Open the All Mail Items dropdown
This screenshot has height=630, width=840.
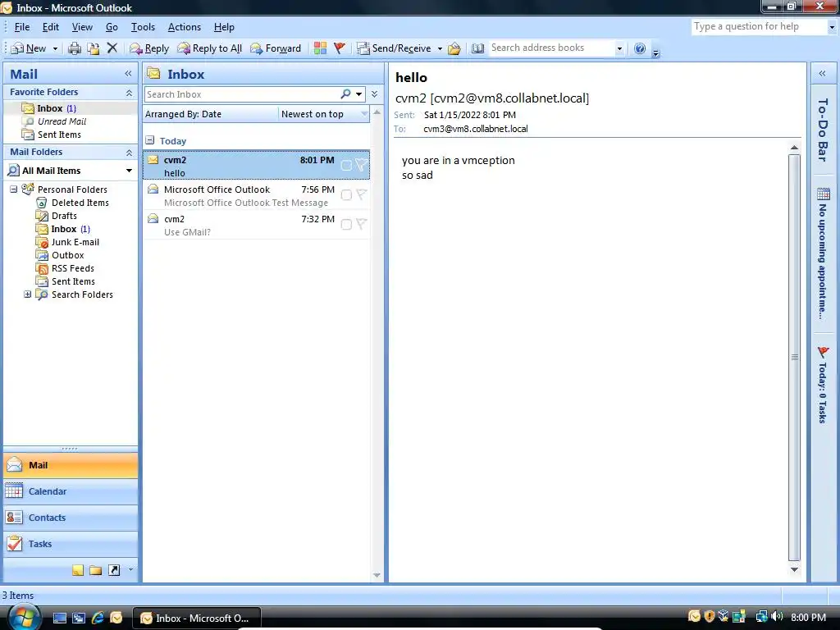click(x=129, y=171)
